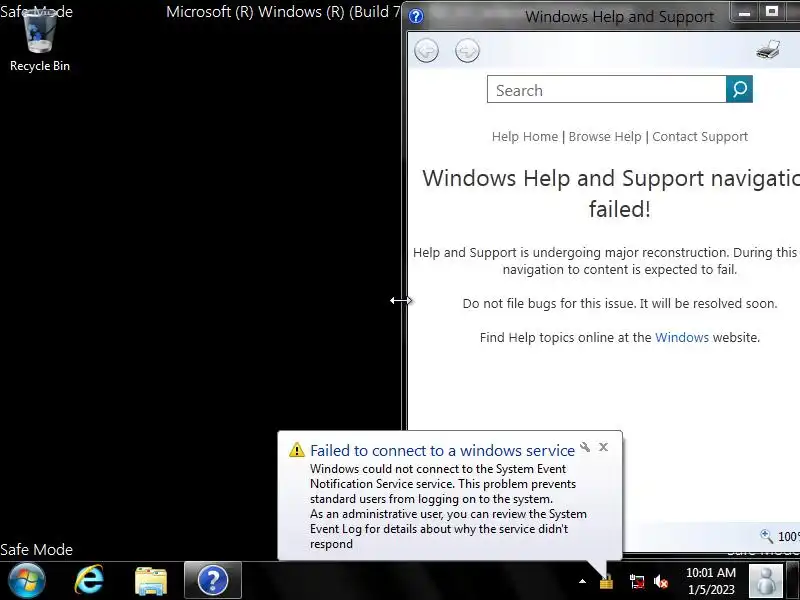The height and width of the screenshot is (600, 800).
Task: Click the warning triangle in the balloon
Action: (296, 450)
